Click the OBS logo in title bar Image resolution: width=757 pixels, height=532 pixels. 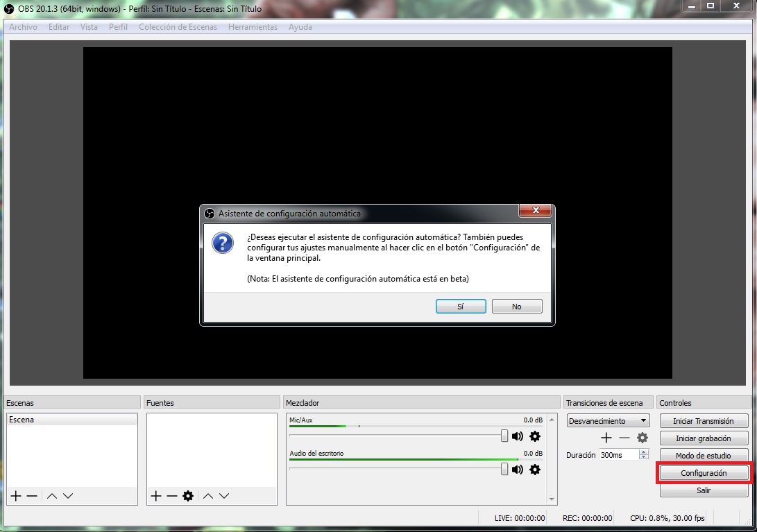point(9,9)
